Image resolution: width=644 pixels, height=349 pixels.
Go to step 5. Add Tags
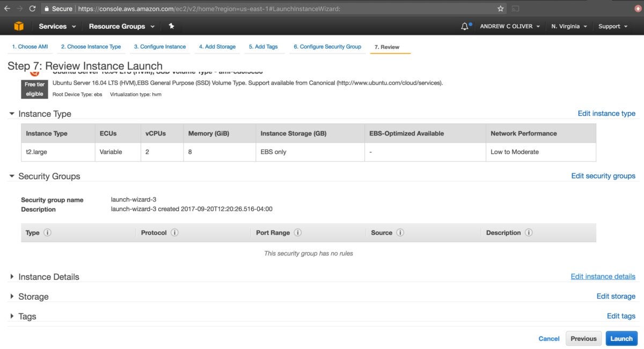(263, 47)
